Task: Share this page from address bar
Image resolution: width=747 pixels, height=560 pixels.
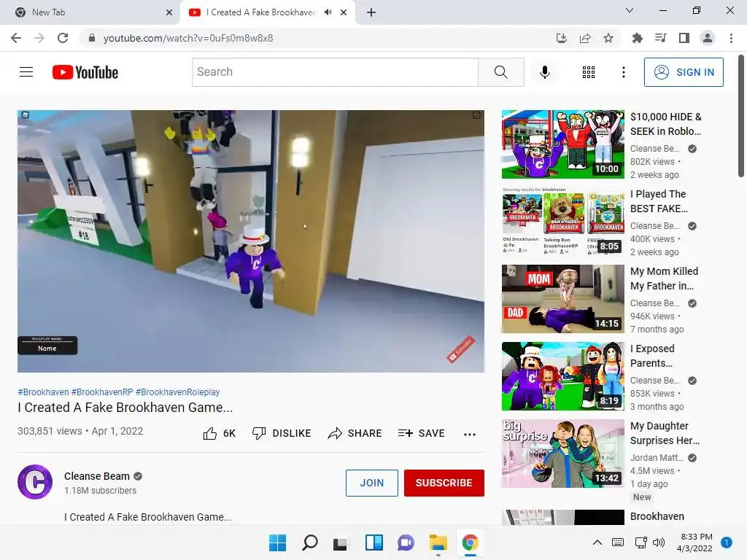Action: click(585, 38)
